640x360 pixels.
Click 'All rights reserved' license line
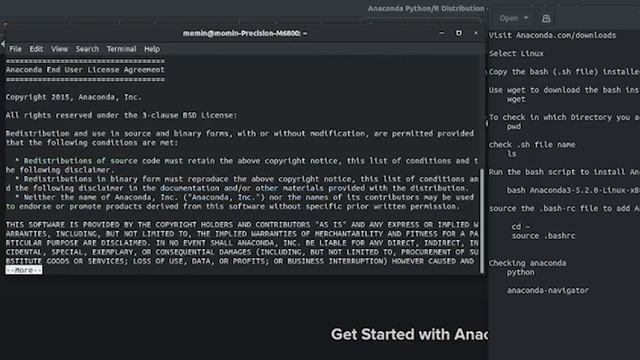click(x=121, y=116)
